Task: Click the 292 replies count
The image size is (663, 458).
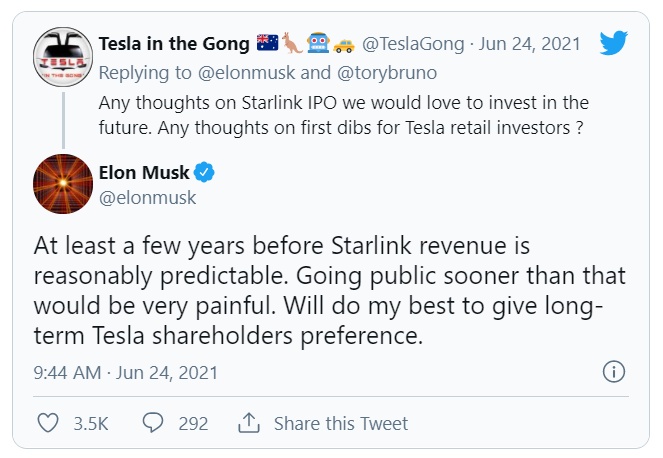Action: [x=193, y=424]
